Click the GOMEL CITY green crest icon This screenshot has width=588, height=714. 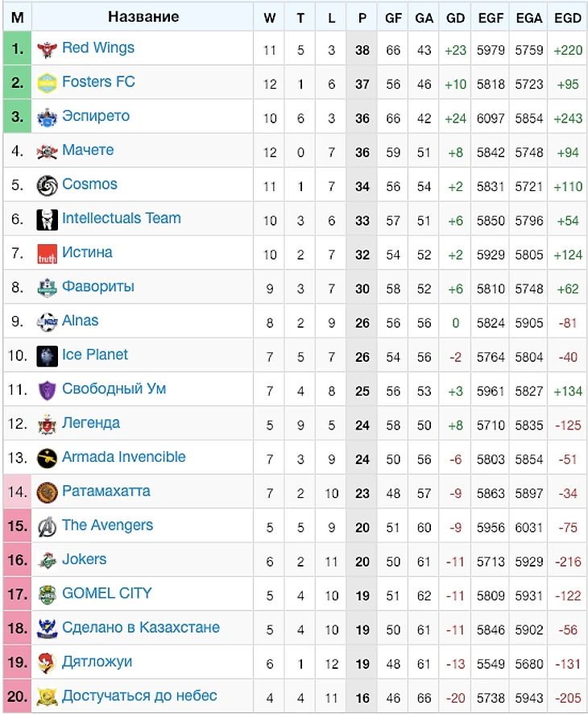[x=47, y=596]
